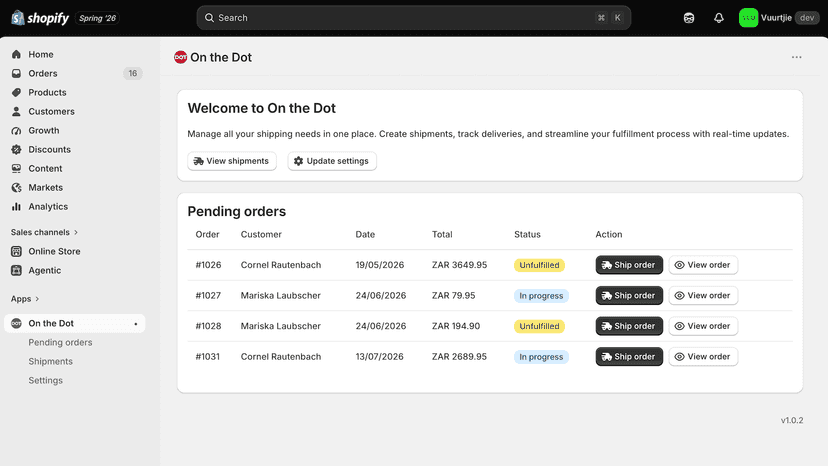This screenshot has width=828, height=466.
Task: Click the Shopify logo in the top bar
Action: point(40,18)
